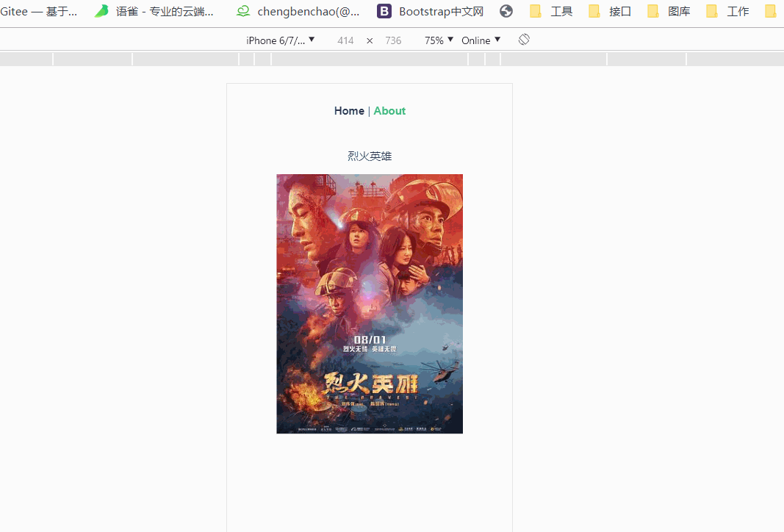This screenshot has width=784, height=532.
Task: Click the purple Bootstrap B icon
Action: (x=384, y=11)
